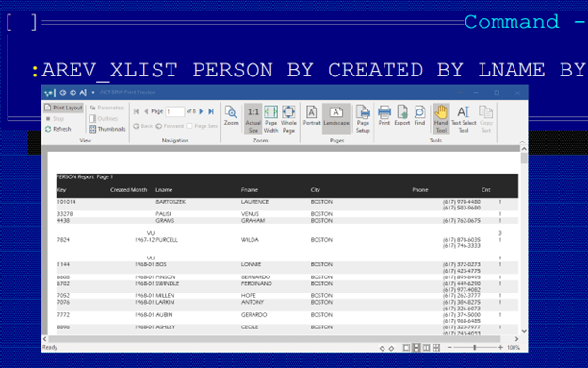Viewport: 588px width, 368px height.
Task: Click the title bar forward arrow icon
Action: tap(73, 92)
